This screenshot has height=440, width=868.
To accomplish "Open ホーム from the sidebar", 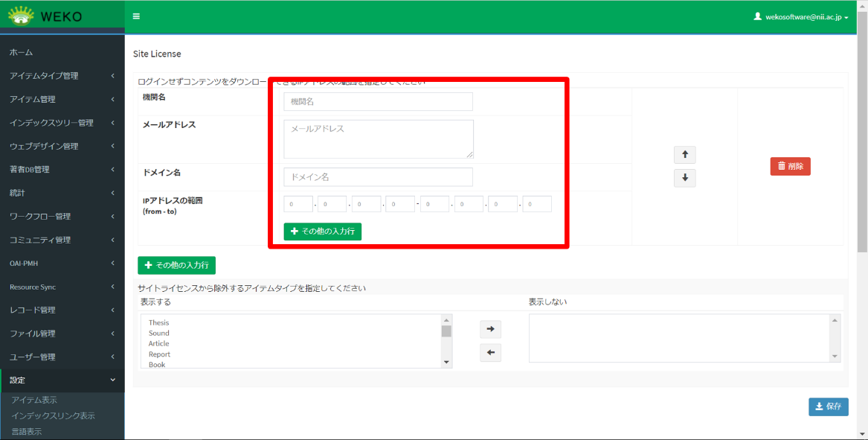I will [21, 52].
